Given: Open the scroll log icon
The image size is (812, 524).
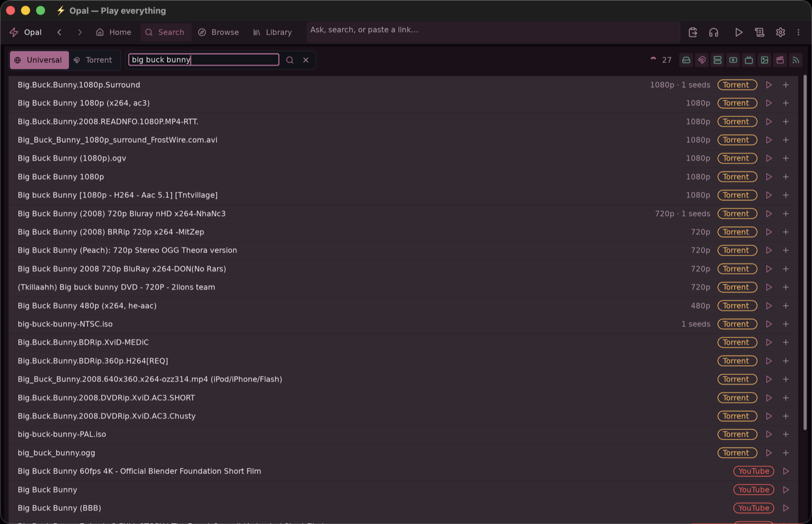Looking at the screenshot, I should (760, 32).
